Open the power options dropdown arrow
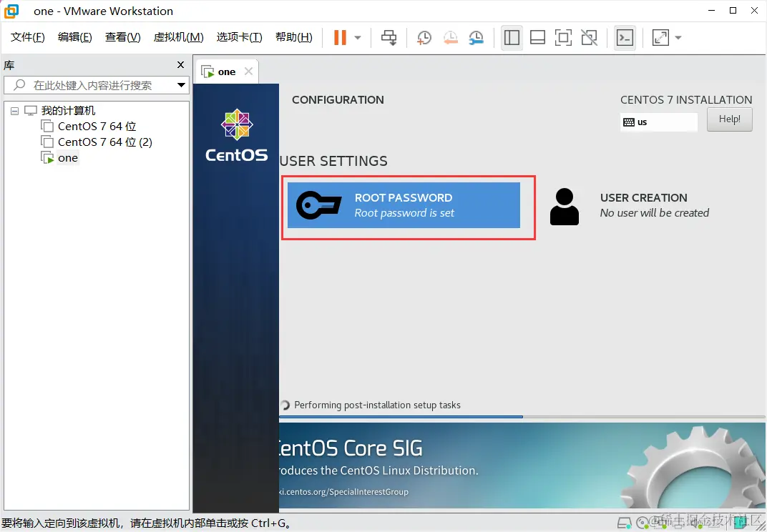This screenshot has width=767, height=532. coord(358,38)
